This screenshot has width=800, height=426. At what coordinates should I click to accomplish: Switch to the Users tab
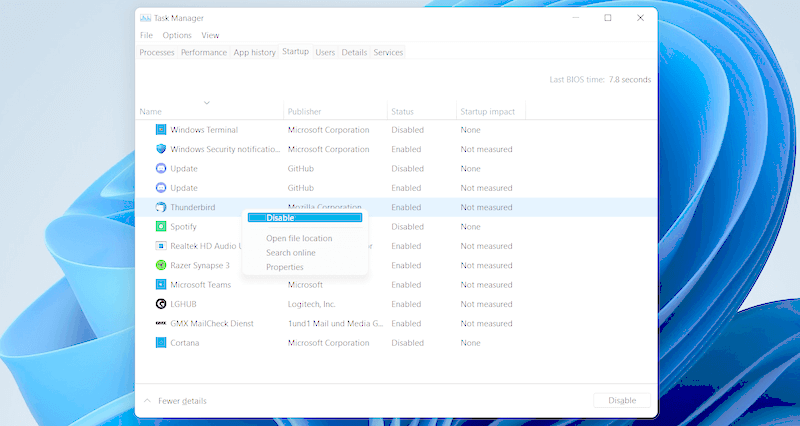click(x=325, y=52)
